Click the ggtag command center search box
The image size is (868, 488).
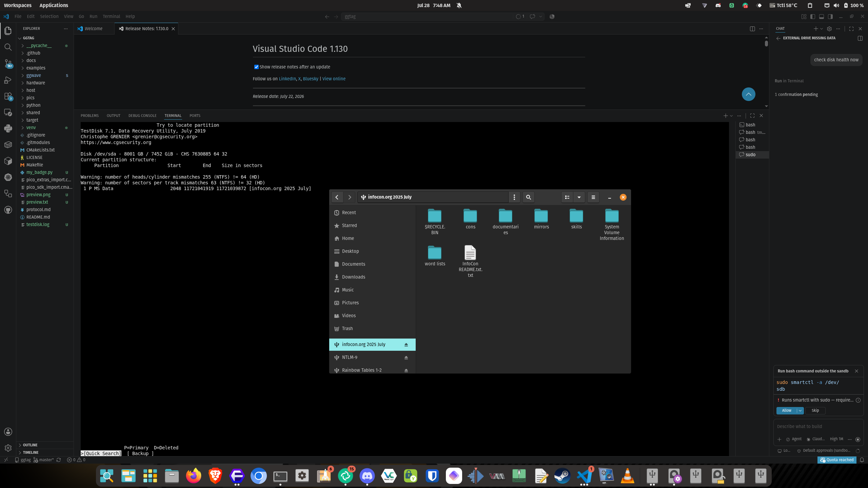pyautogui.click(x=428, y=17)
